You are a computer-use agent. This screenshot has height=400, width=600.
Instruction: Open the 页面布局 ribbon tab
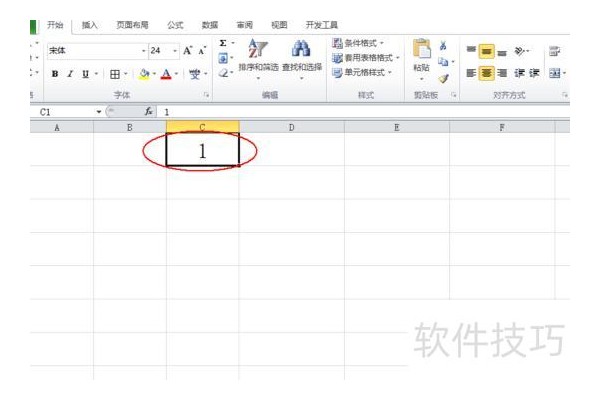(x=132, y=25)
